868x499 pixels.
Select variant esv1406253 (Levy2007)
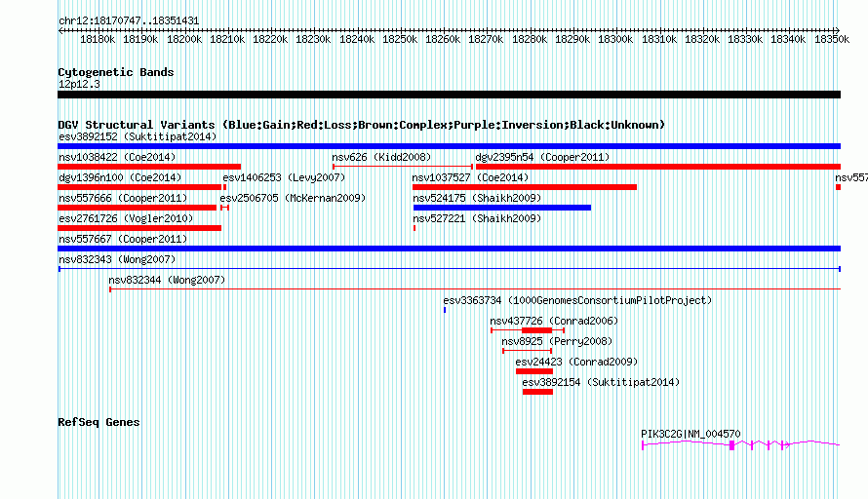pyautogui.click(x=284, y=177)
